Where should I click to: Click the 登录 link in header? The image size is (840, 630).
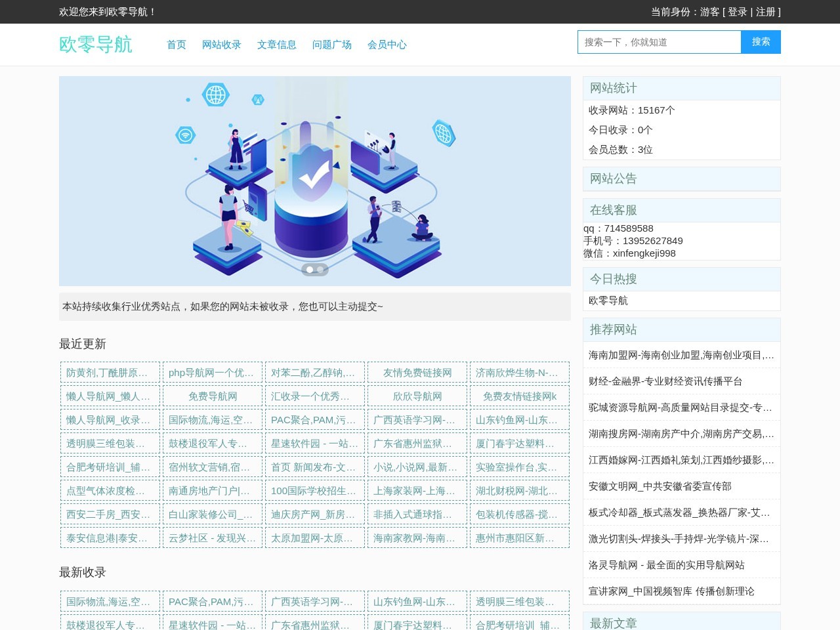[737, 12]
